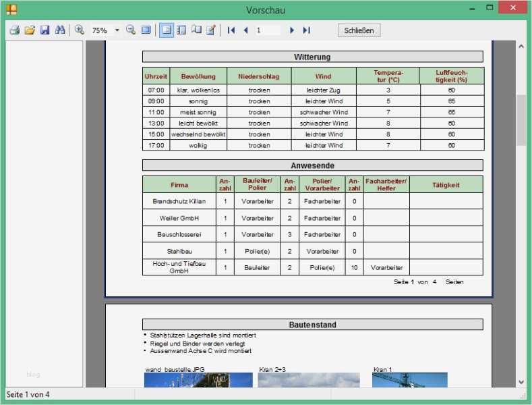Image resolution: width=532 pixels, height=405 pixels.
Task: Click the Bewölkung column header
Action: pos(198,76)
